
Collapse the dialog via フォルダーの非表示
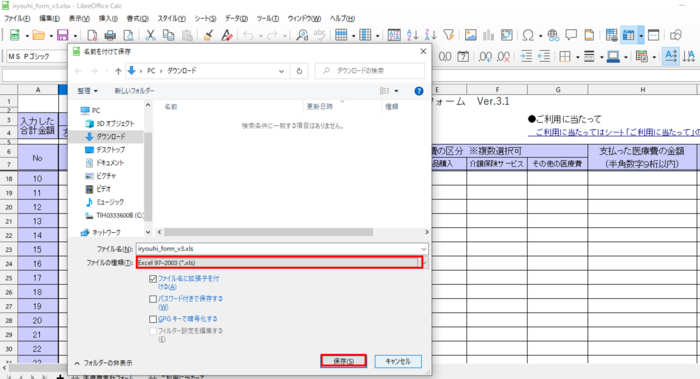(x=104, y=363)
